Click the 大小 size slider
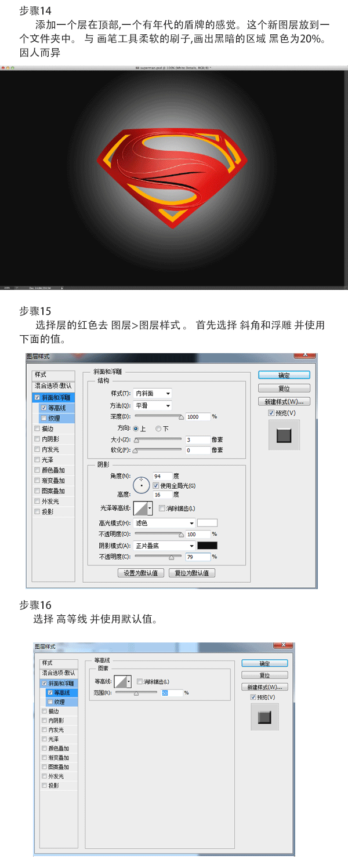This screenshot has height=868, width=348. point(158,440)
